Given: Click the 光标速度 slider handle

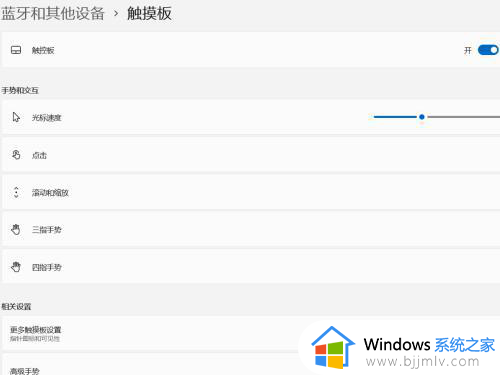Looking at the screenshot, I should point(422,117).
